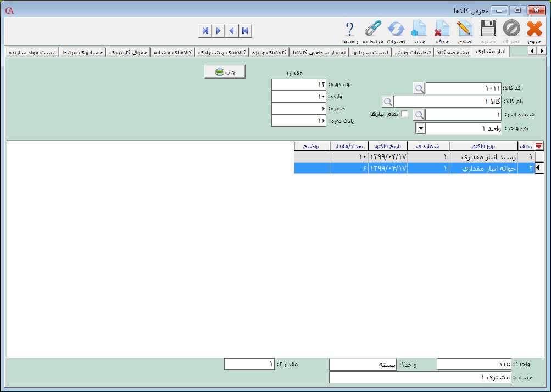551x392 pixels.
Task: Create a new item with جدید icon
Action: (x=419, y=29)
